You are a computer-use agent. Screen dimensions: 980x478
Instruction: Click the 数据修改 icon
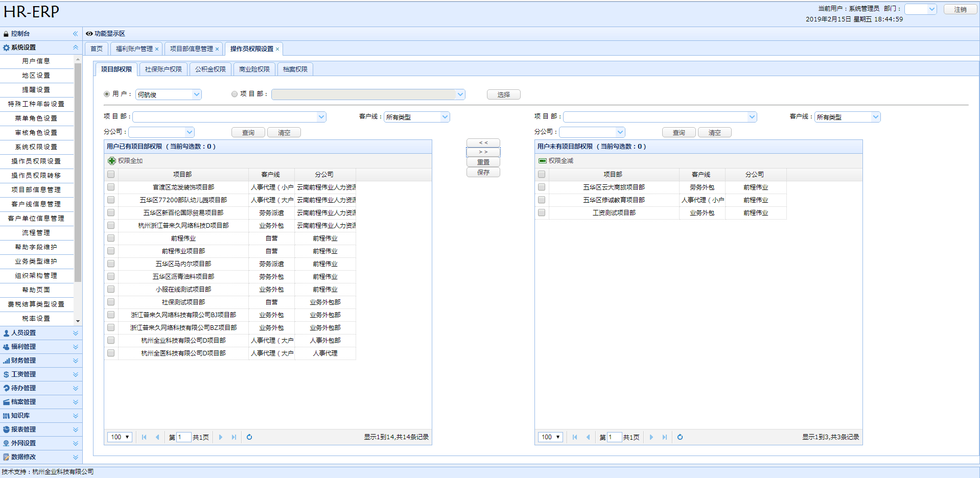[6, 457]
